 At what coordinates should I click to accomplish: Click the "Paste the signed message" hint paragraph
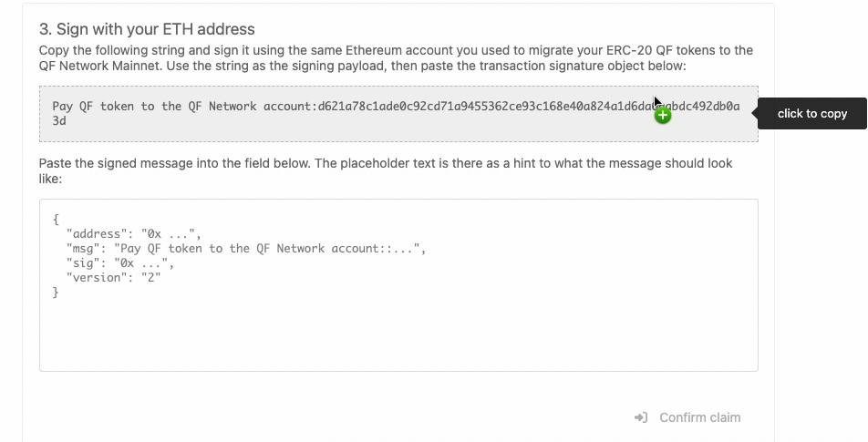(386, 171)
